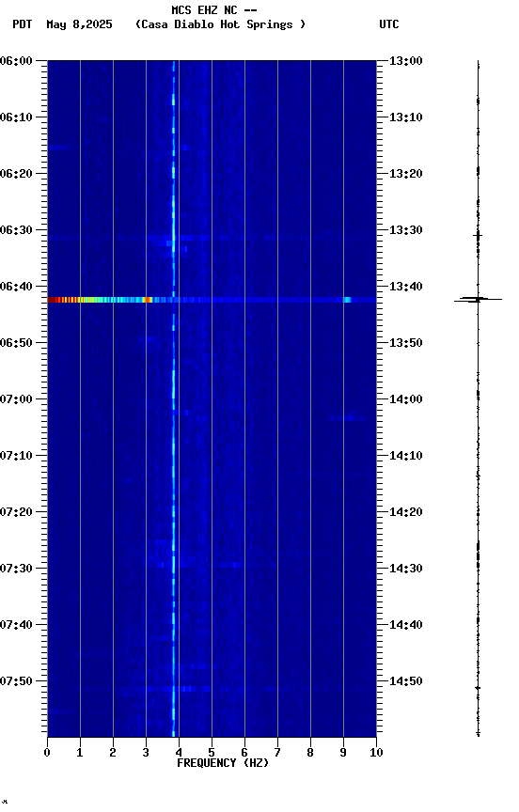Click the 14:10 UTC time label
The height and width of the screenshot is (812, 519).
406,456
